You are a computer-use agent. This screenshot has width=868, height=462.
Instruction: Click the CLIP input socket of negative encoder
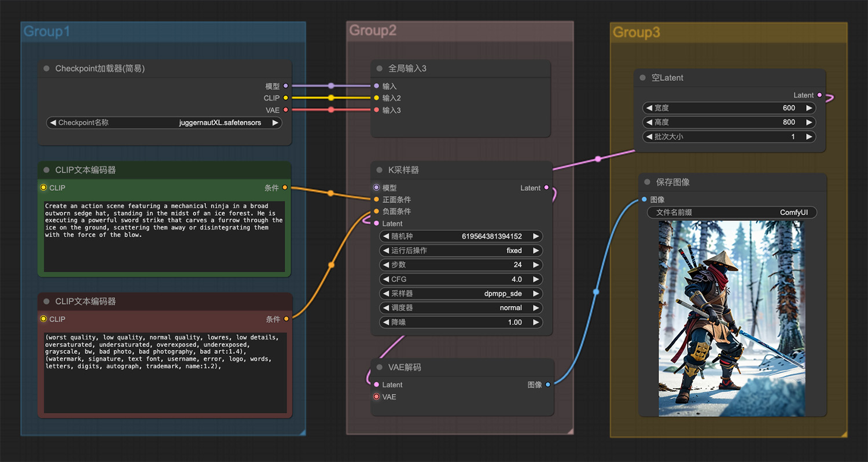(43, 319)
